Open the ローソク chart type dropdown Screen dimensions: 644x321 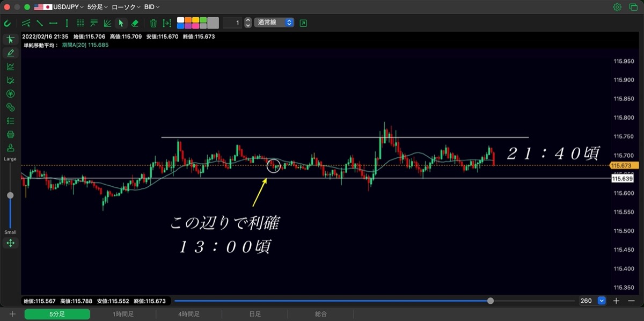pos(126,8)
